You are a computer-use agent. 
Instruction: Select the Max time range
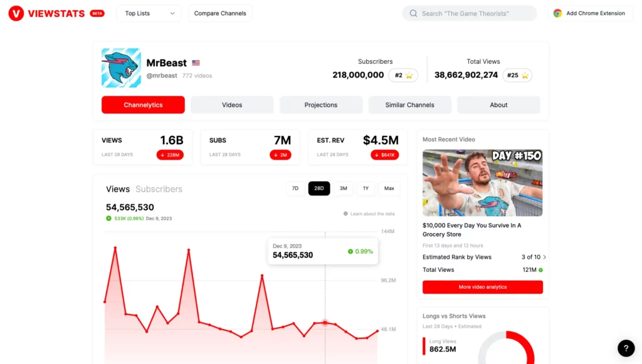tap(389, 189)
